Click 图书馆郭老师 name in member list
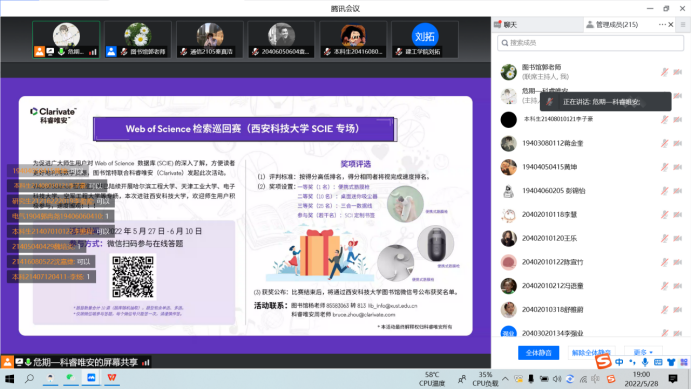This screenshot has width=692, height=389. 542,67
